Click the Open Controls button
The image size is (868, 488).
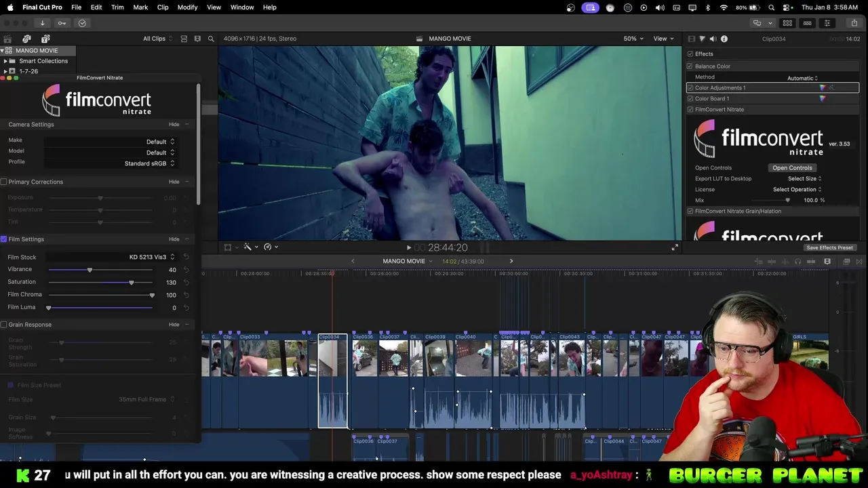792,167
